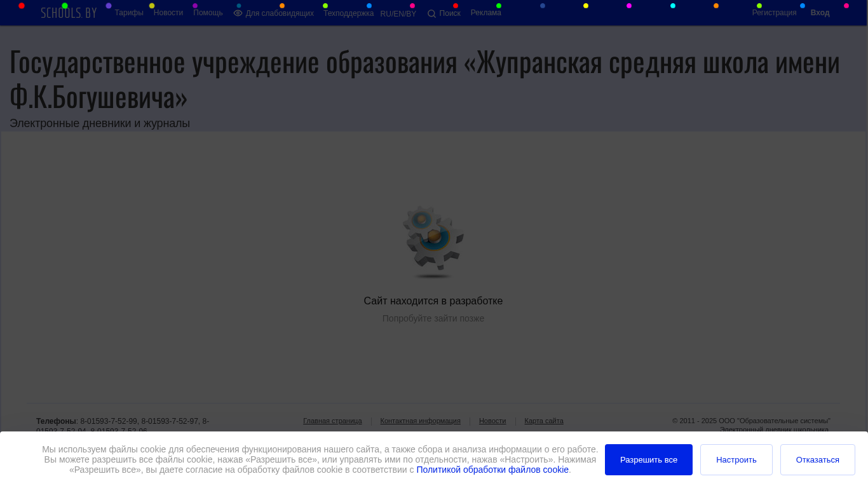868x488 pixels.
Task: Click the magnifier search icon
Action: pos(431,14)
